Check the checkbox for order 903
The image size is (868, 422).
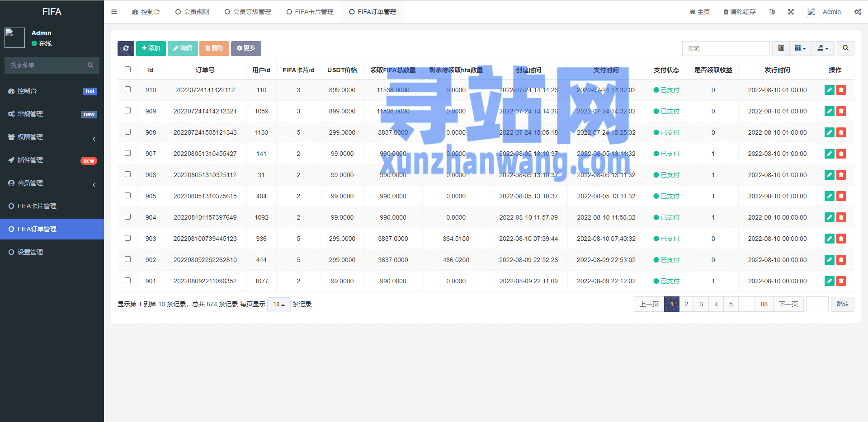tap(127, 238)
